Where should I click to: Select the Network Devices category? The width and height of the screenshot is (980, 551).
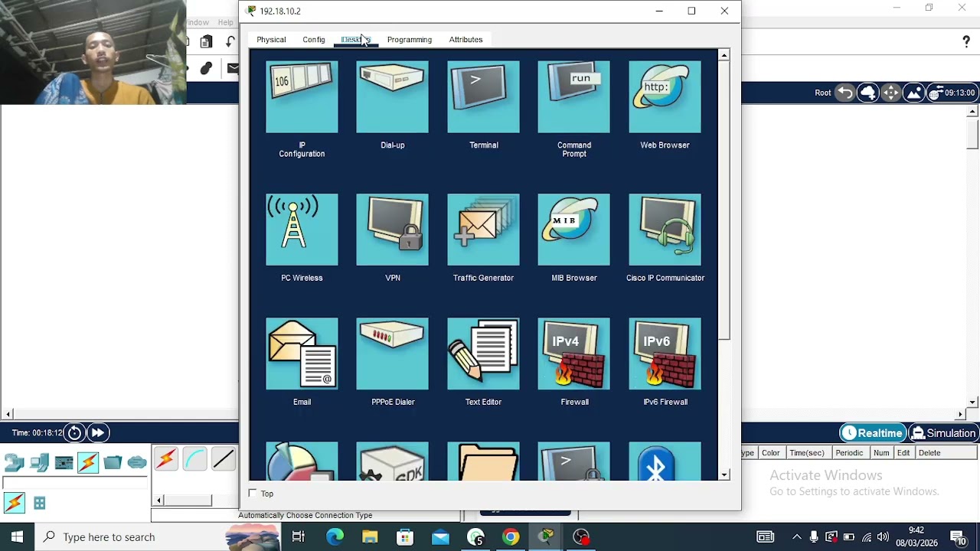coord(15,462)
